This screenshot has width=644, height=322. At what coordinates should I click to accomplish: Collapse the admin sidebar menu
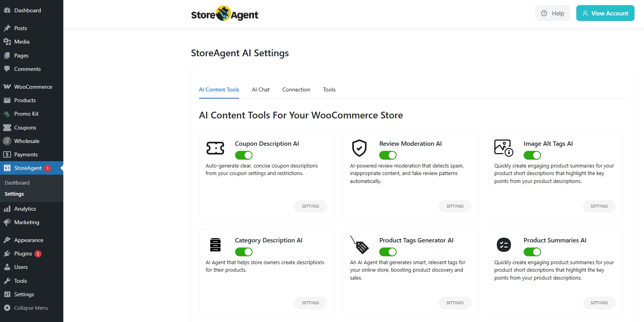point(31,308)
